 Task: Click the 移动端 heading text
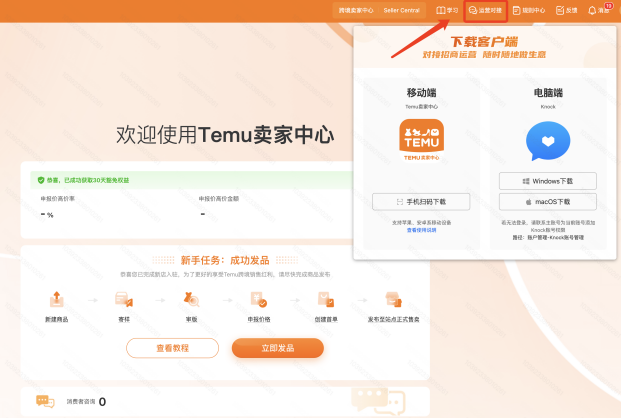pos(421,93)
